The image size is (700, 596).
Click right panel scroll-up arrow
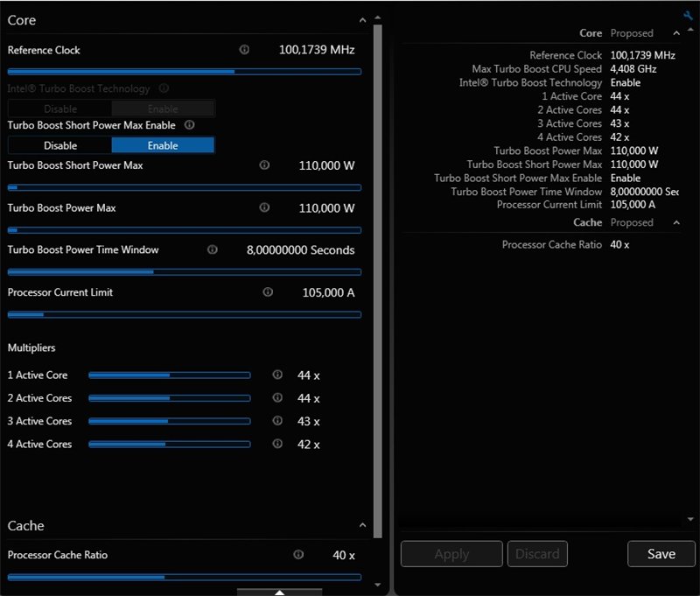[x=690, y=30]
